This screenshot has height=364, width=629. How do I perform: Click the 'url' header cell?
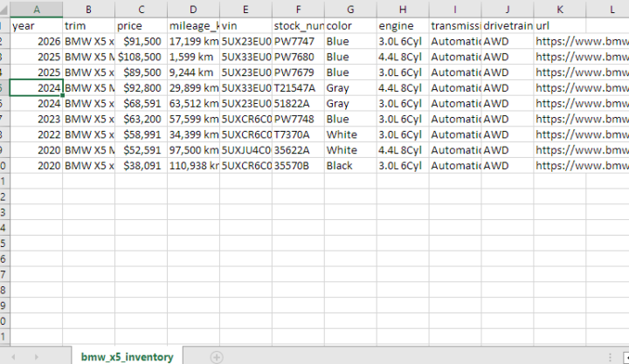click(x=560, y=25)
